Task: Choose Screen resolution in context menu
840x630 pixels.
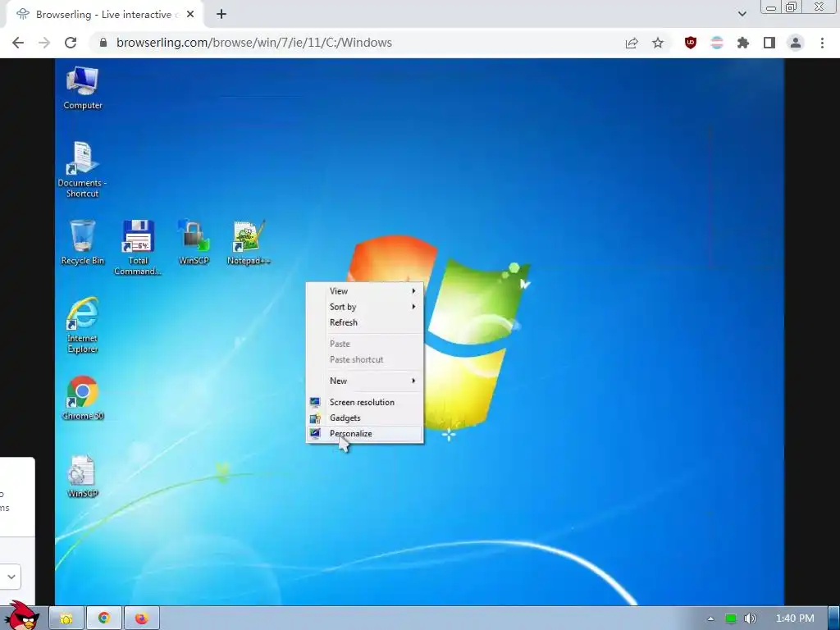Action: pos(365,402)
